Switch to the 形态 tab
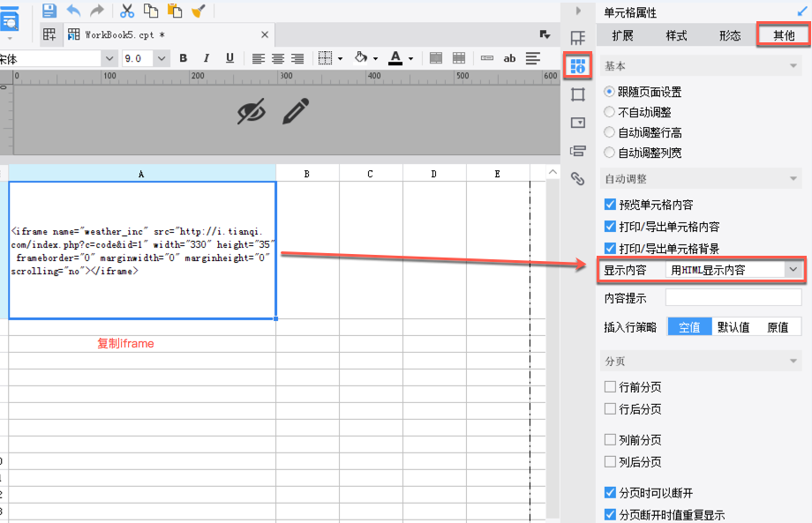The width and height of the screenshot is (812, 523). click(x=730, y=35)
